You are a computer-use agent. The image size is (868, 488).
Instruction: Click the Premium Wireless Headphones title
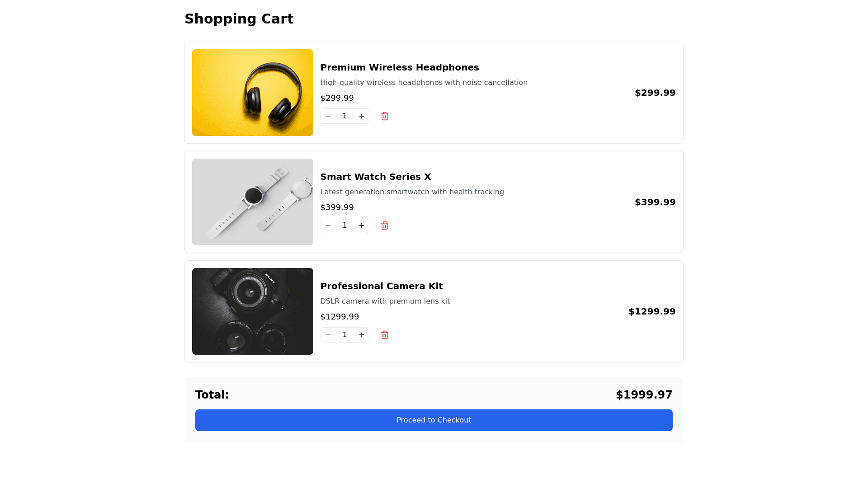pyautogui.click(x=400, y=67)
